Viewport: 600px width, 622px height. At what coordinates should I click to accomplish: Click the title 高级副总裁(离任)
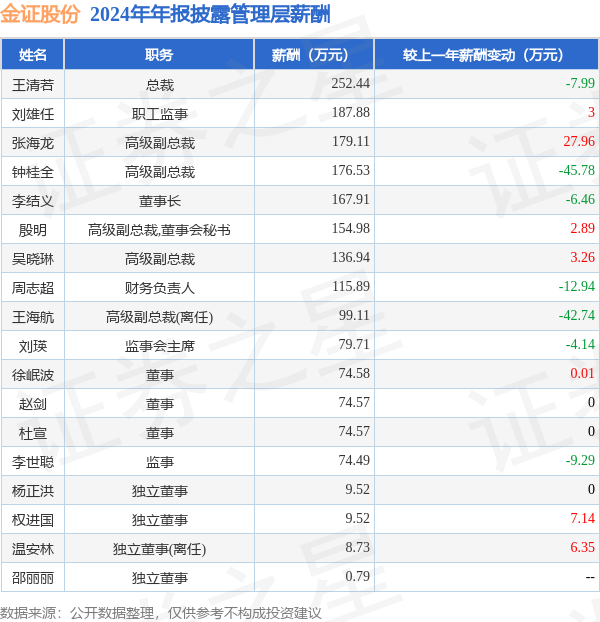[x=159, y=317]
